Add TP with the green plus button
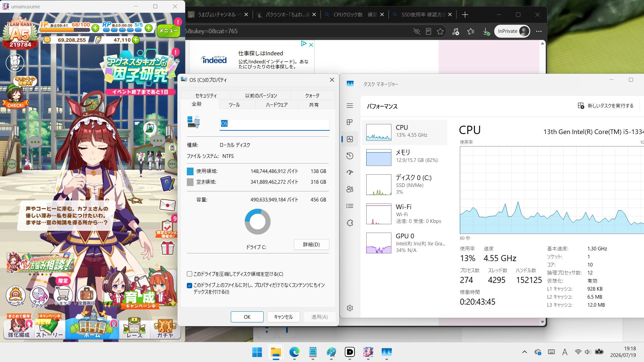 pyautogui.click(x=95, y=28)
